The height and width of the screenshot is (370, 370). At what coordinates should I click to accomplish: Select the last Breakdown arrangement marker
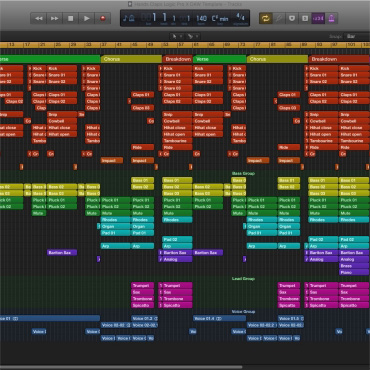[x=339, y=59]
